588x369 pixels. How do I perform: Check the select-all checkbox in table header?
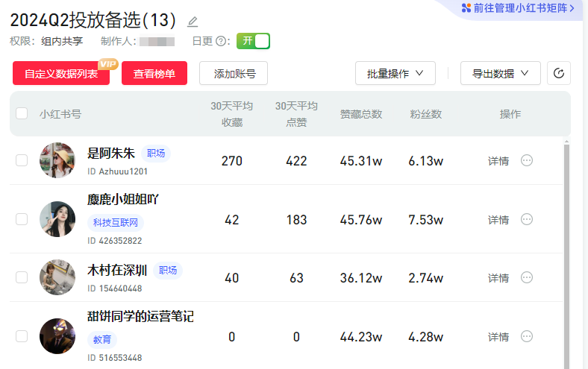22,114
